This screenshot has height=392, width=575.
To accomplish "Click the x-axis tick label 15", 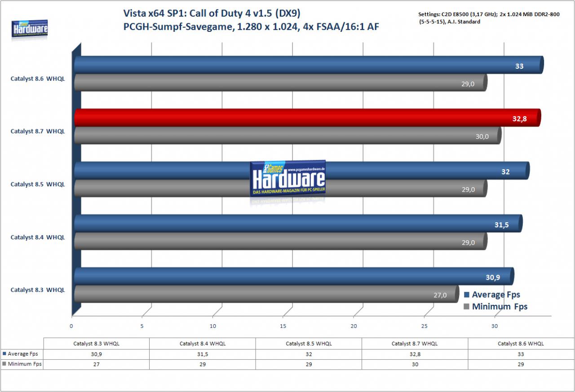I will pos(283,326).
